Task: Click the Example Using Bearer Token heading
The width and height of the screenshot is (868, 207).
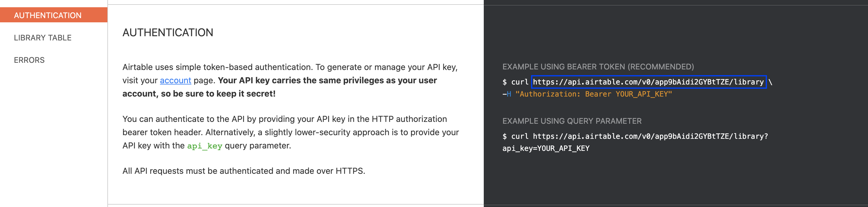Action: coord(598,67)
